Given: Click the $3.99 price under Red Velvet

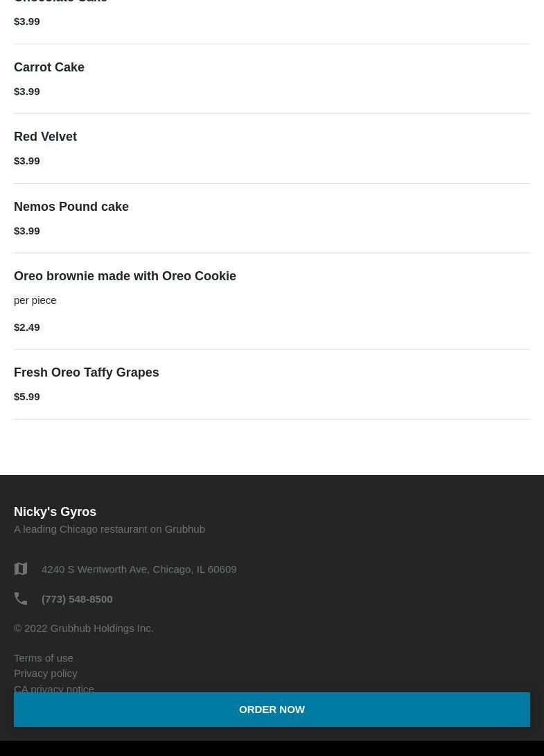Looking at the screenshot, I should [27, 160].
